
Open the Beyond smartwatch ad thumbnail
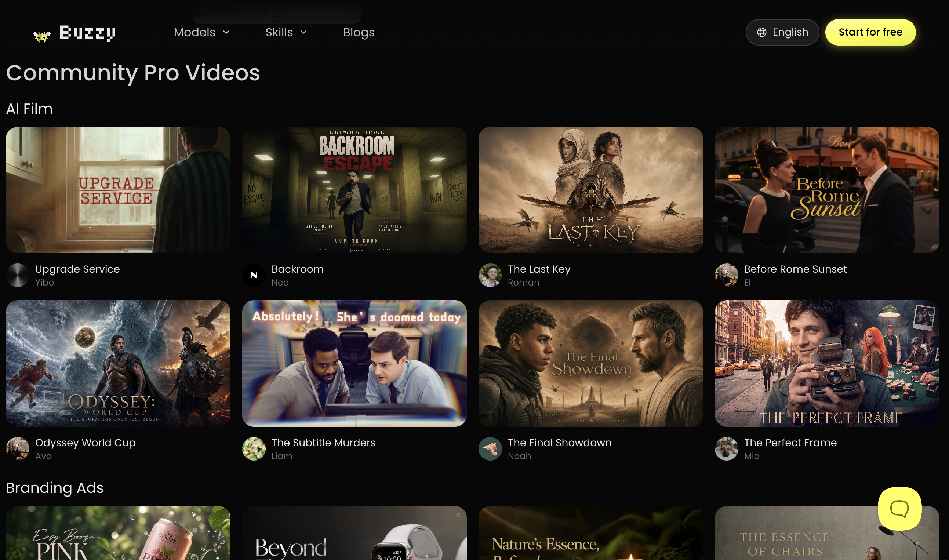(x=354, y=533)
